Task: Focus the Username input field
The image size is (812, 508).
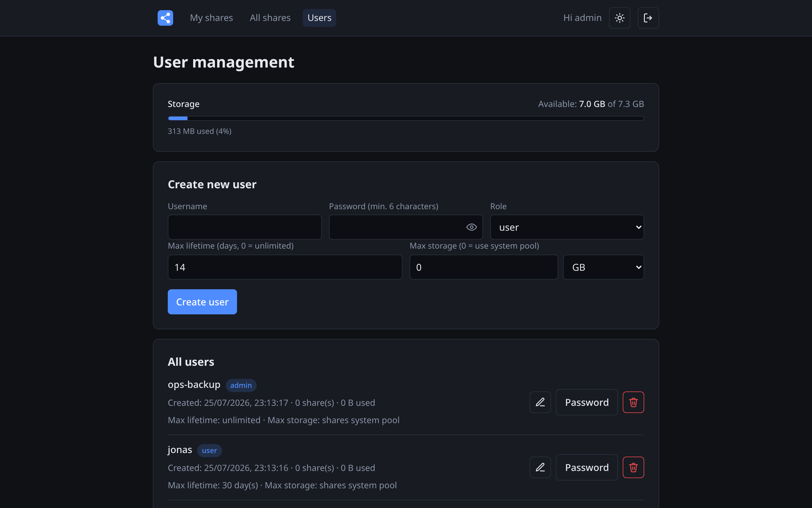Action: point(244,227)
